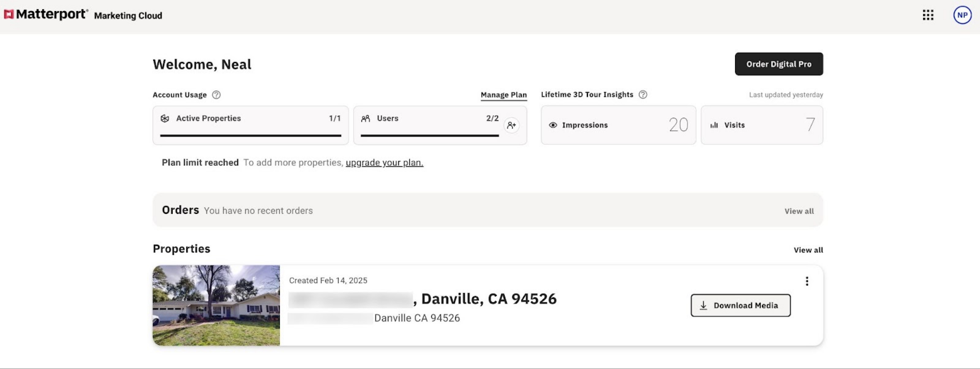Click the add user icon
The width and height of the screenshot is (980, 369).
tap(511, 125)
